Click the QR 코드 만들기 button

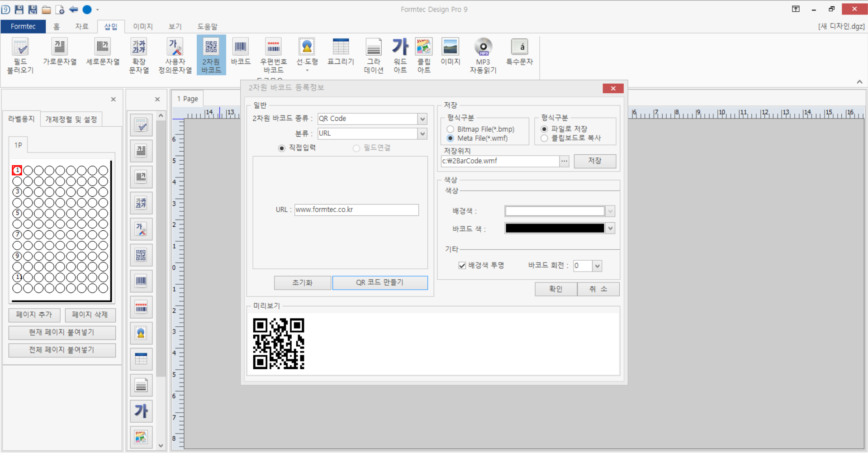tap(380, 282)
